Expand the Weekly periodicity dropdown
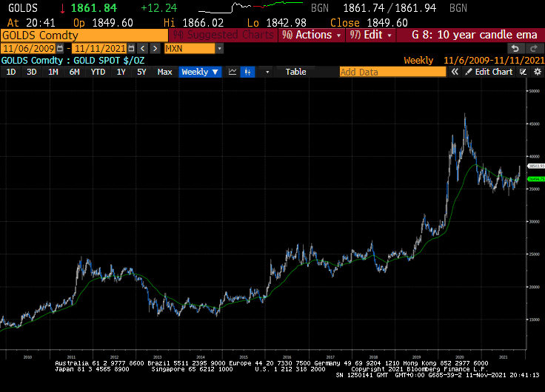Screen dimensions: 545x392 pyautogui.click(x=200, y=72)
